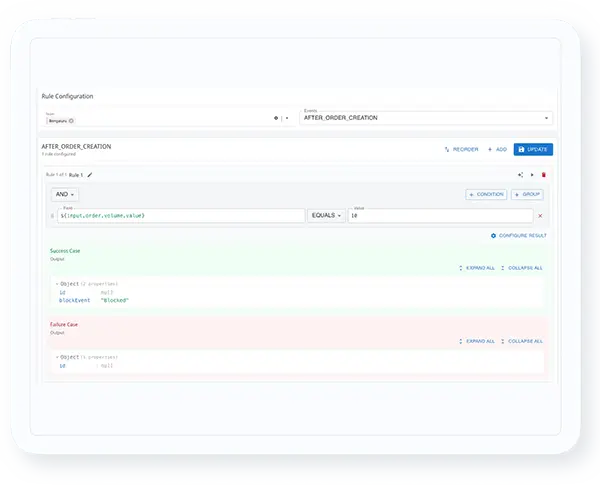Clear the team selection with the circular clear icon
Image resolution: width=600 pixels, height=485 pixels.
click(x=276, y=118)
